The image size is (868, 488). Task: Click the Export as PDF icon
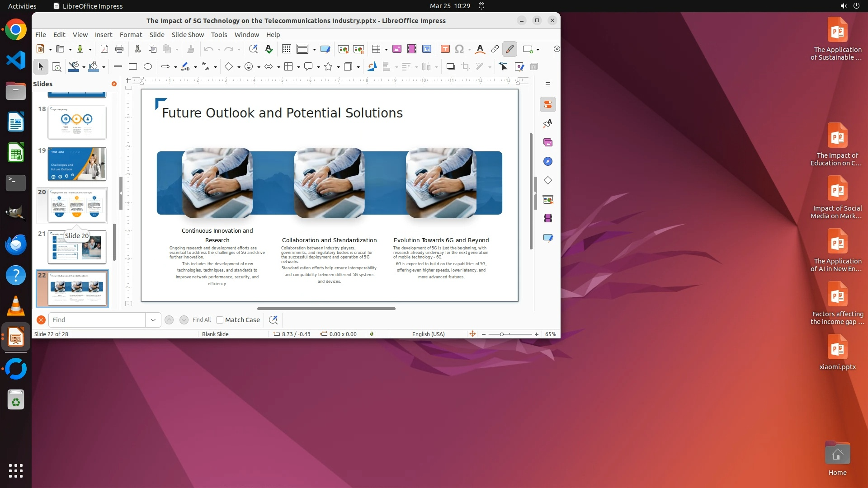pyautogui.click(x=104, y=49)
